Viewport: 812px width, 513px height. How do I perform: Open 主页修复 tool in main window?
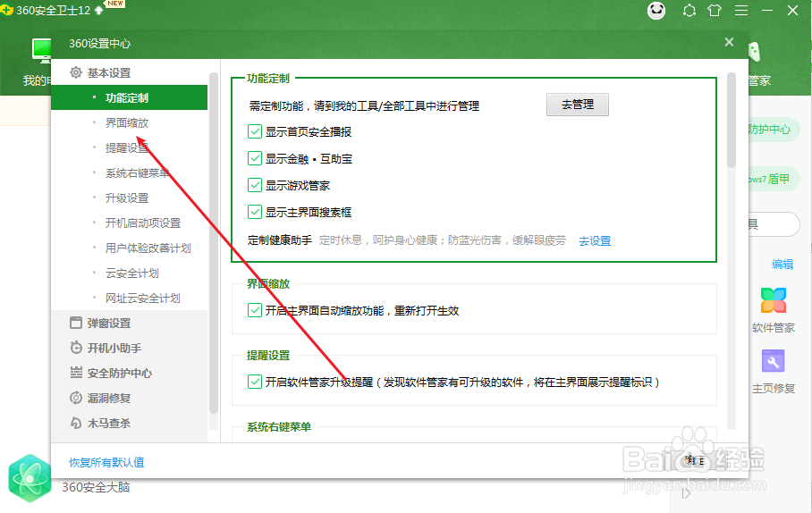tap(774, 371)
